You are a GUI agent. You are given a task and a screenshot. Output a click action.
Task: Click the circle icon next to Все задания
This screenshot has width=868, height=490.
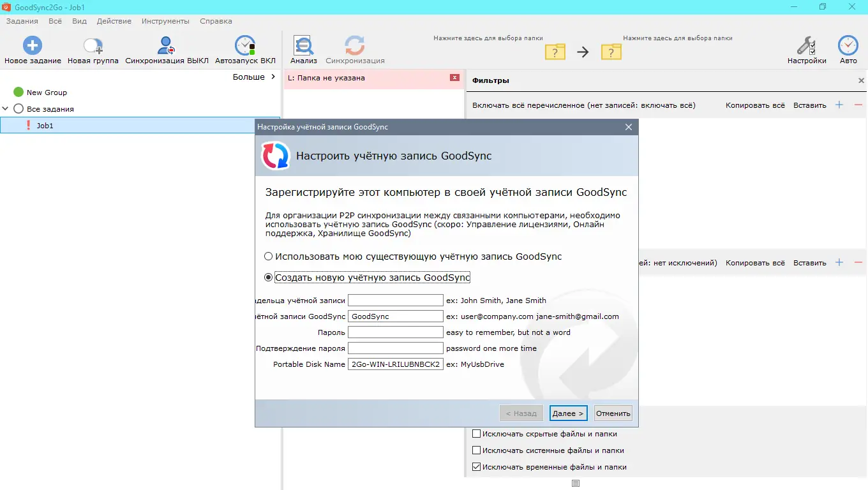[x=19, y=109]
